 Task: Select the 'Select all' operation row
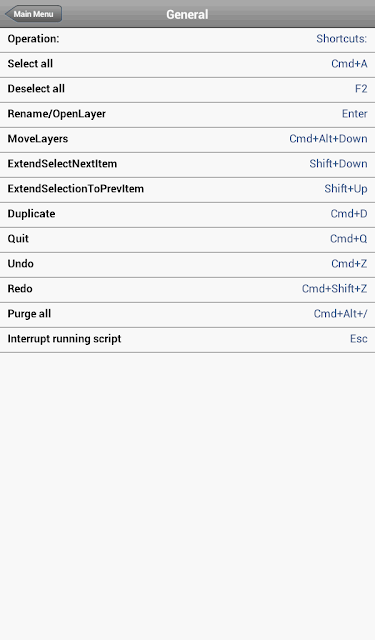point(187,64)
